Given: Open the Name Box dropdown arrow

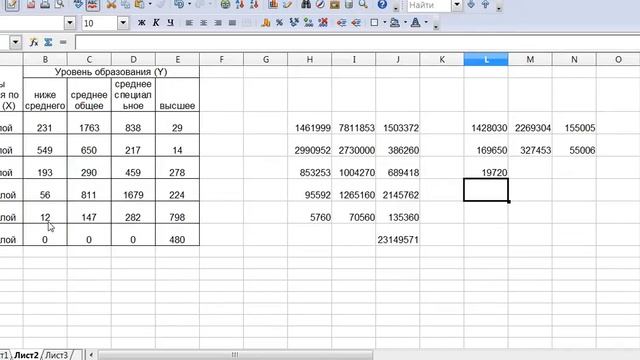Looking at the screenshot, I should point(16,42).
